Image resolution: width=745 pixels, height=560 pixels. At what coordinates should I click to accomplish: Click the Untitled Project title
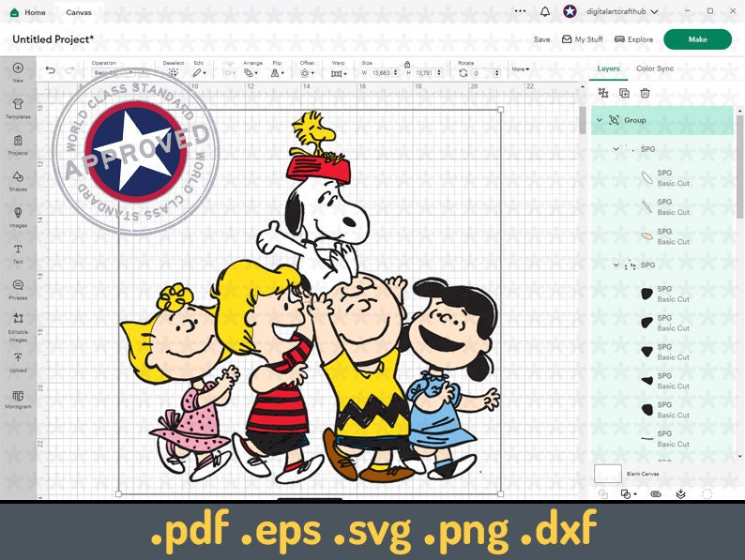[53, 39]
